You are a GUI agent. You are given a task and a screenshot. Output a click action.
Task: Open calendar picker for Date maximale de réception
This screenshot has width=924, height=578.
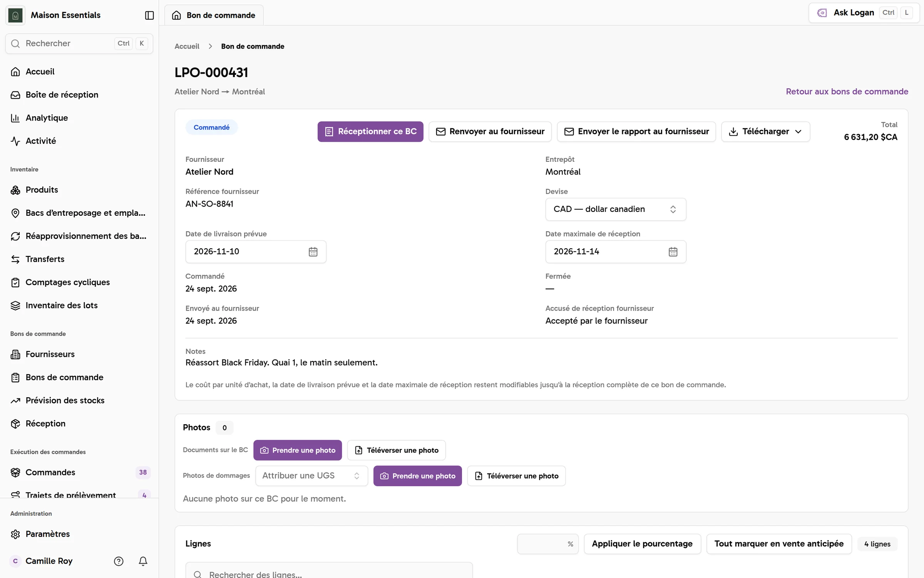(673, 252)
